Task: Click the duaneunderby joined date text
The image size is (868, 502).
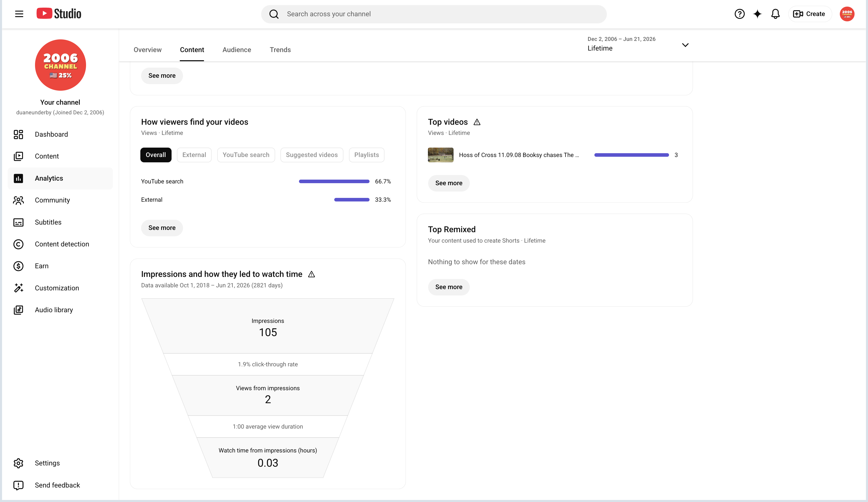Action: click(60, 112)
